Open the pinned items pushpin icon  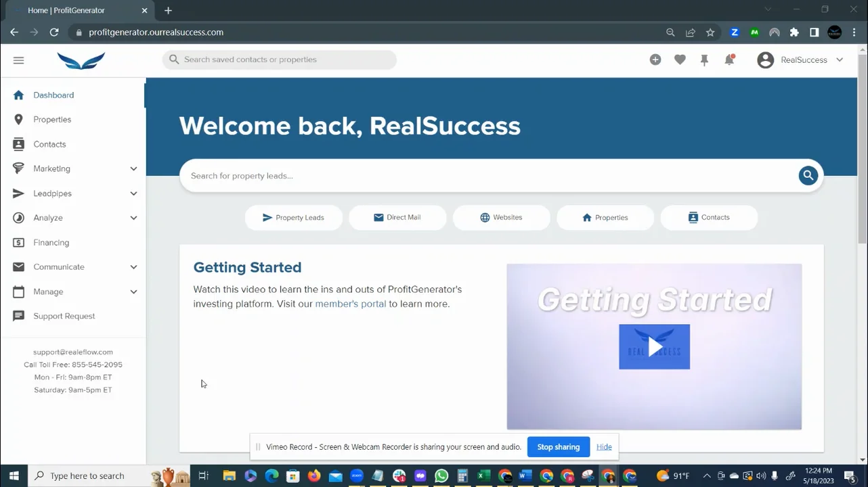(704, 60)
